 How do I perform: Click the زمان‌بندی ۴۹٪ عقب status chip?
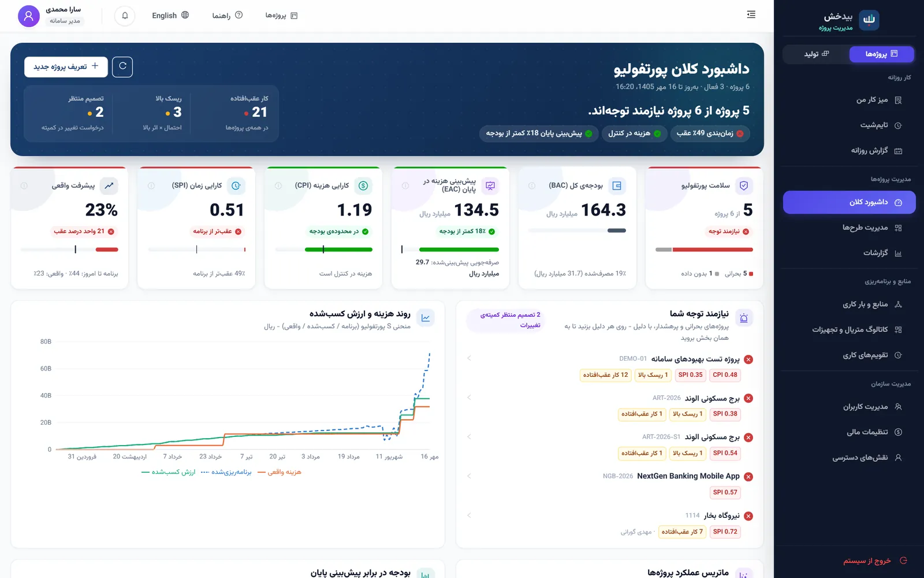click(x=710, y=134)
